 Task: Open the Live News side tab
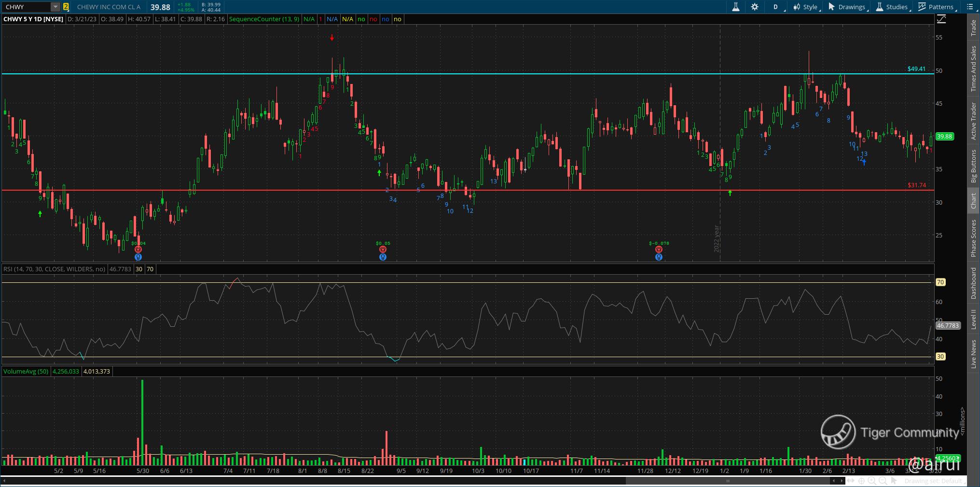(x=973, y=354)
